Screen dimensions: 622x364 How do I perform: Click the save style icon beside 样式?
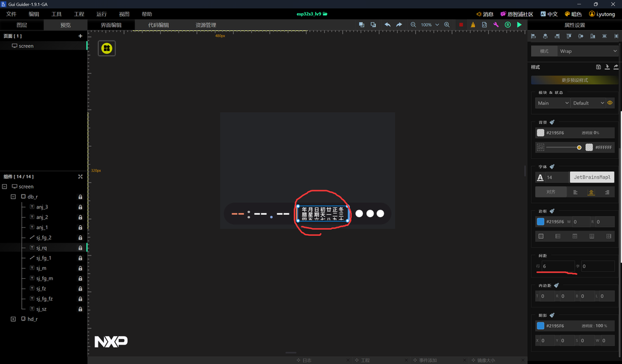click(x=598, y=67)
